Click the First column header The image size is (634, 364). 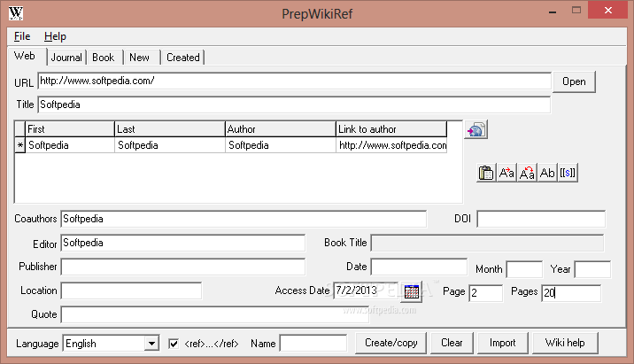click(70, 129)
